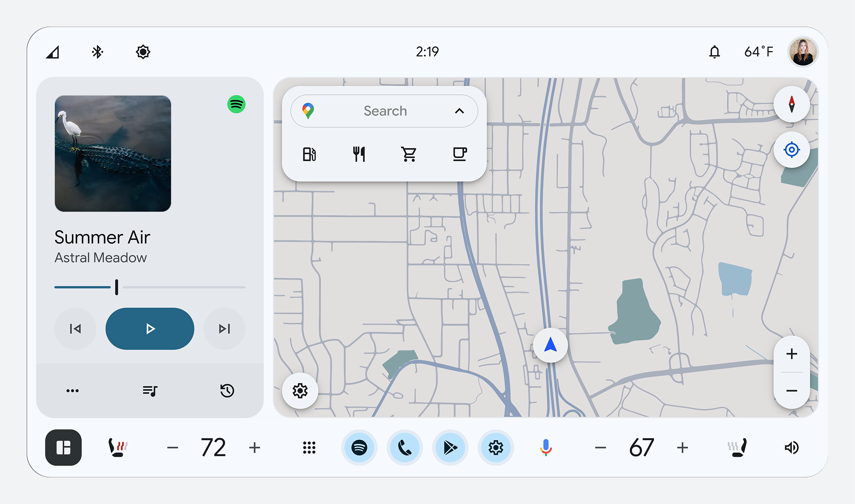Toggle driver heated seat
The width and height of the screenshot is (855, 504).
(x=118, y=448)
